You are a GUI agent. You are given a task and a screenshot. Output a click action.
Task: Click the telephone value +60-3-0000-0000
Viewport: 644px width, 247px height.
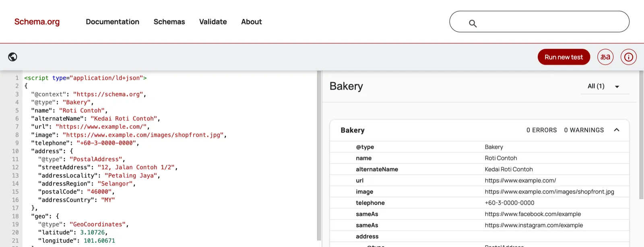[510, 203]
